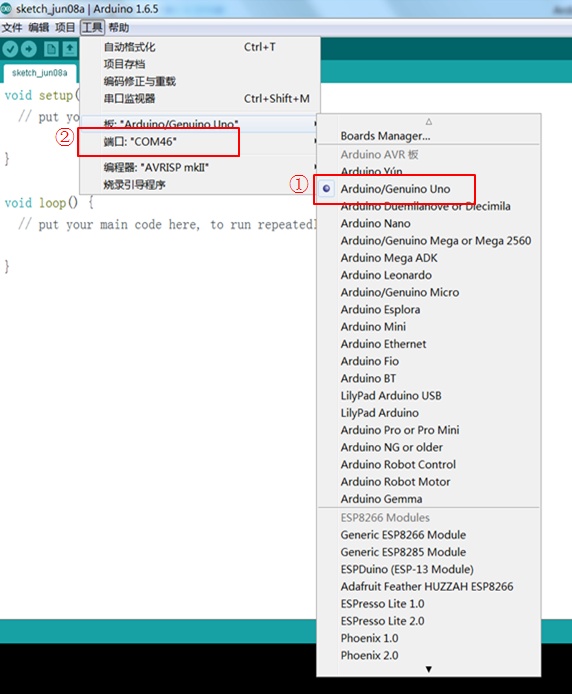
Task: Select Arduino Pro or Pro Mini
Action: tap(429, 431)
